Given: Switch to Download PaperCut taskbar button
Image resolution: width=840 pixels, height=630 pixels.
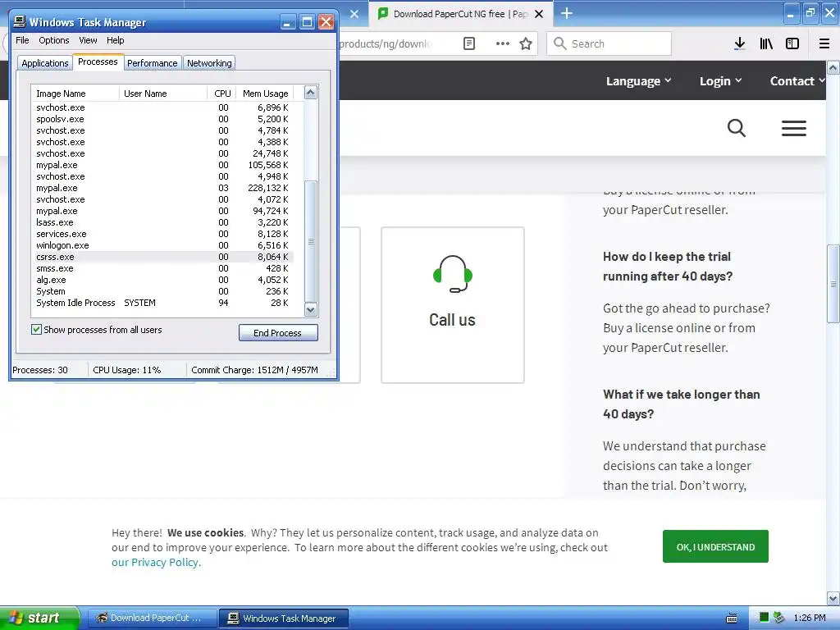Looking at the screenshot, I should coord(152,618).
